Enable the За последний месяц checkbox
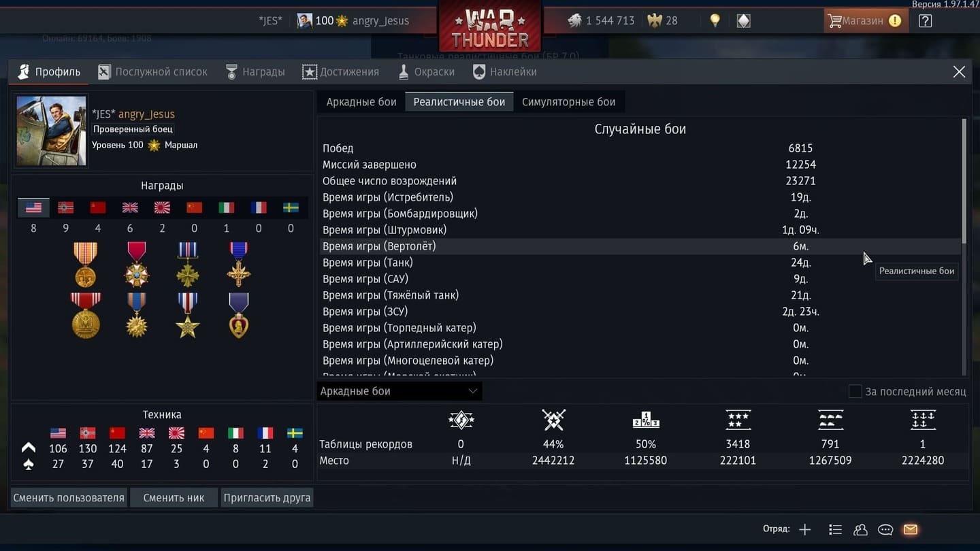Screen dimensions: 980x551 tap(855, 391)
